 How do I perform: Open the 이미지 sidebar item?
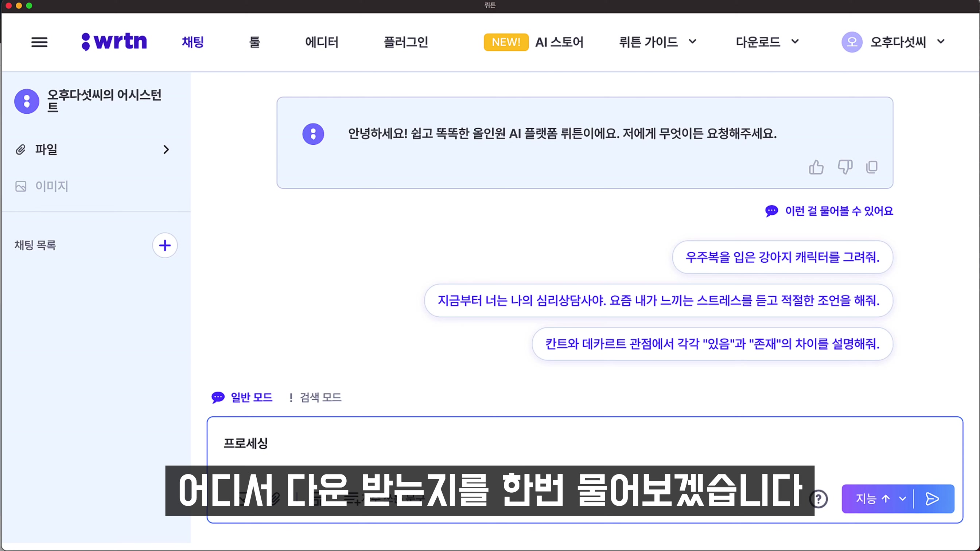(x=51, y=186)
